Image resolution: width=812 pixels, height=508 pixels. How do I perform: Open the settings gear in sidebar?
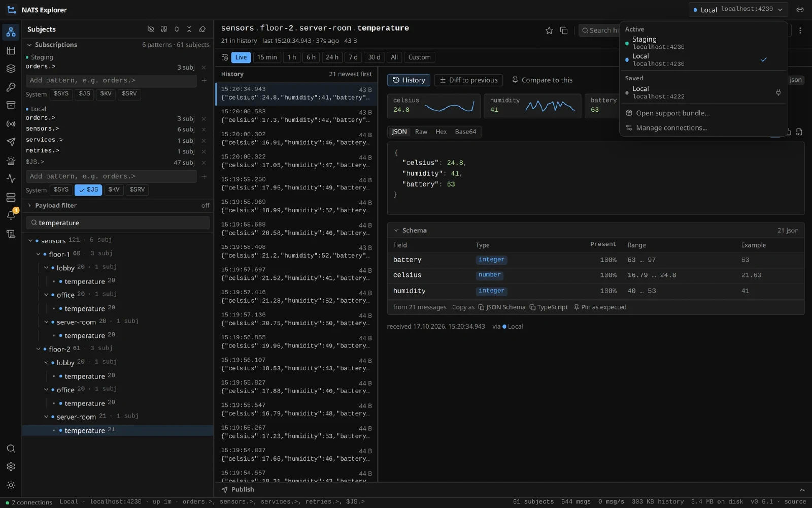[11, 467]
